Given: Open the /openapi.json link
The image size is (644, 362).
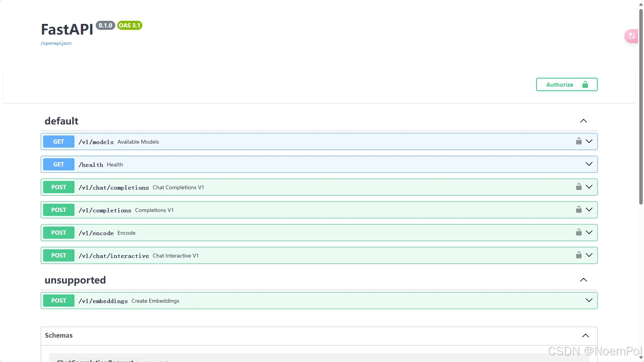Looking at the screenshot, I should pos(56,43).
